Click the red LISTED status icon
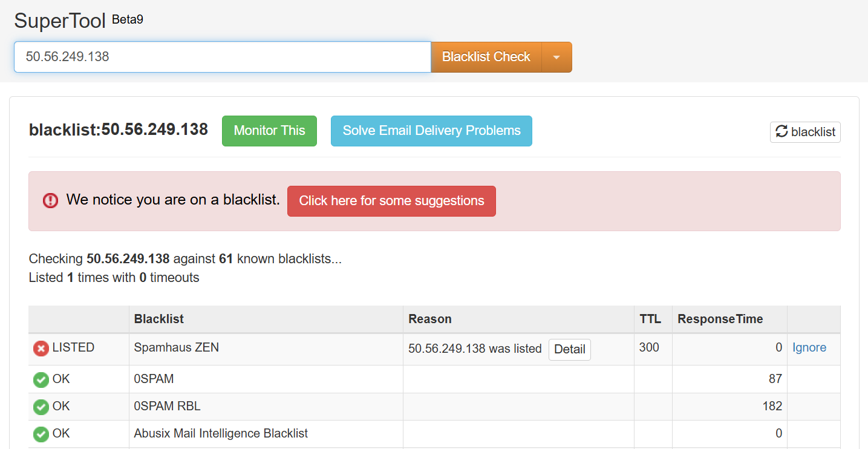The image size is (868, 449). (x=41, y=348)
